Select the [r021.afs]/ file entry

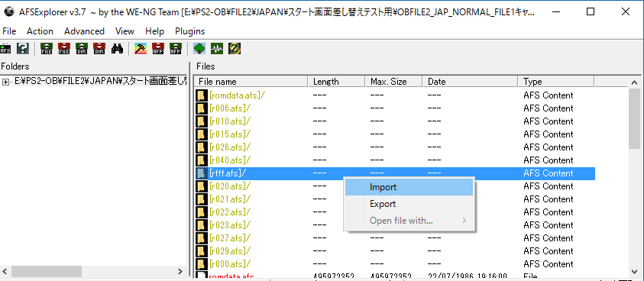coord(230,199)
